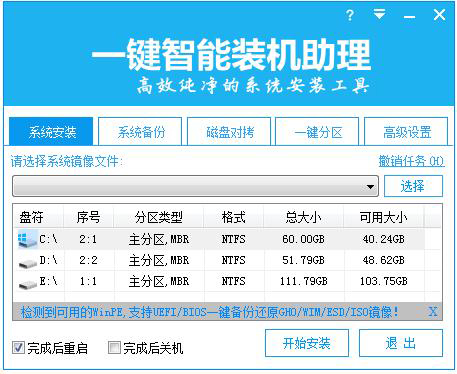Click the 2:1 sequence number cell

tap(88, 239)
